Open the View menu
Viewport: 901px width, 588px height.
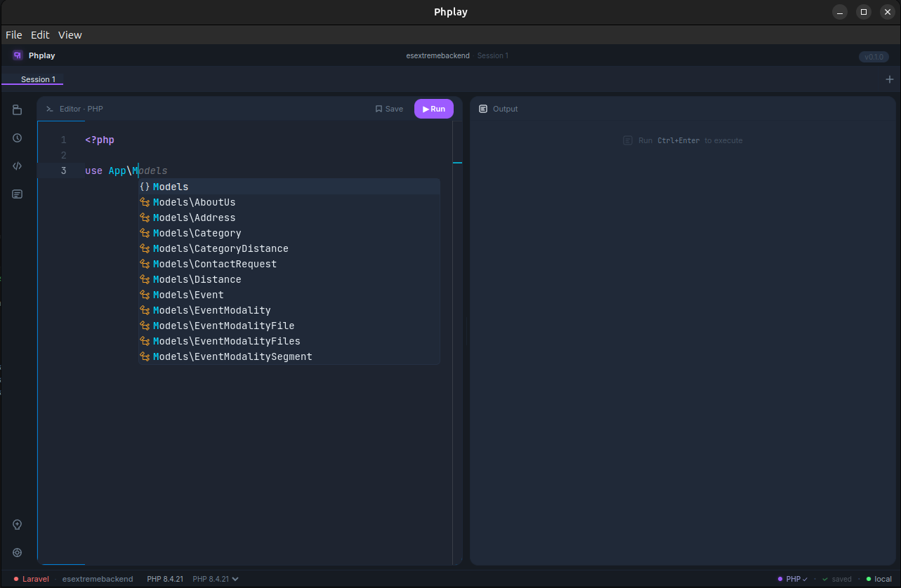(x=70, y=35)
